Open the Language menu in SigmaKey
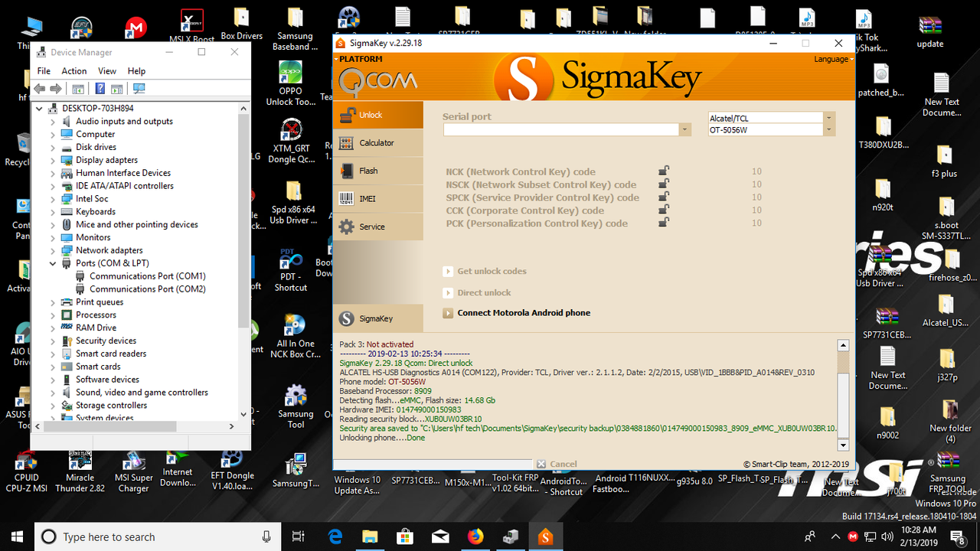 [x=832, y=58]
